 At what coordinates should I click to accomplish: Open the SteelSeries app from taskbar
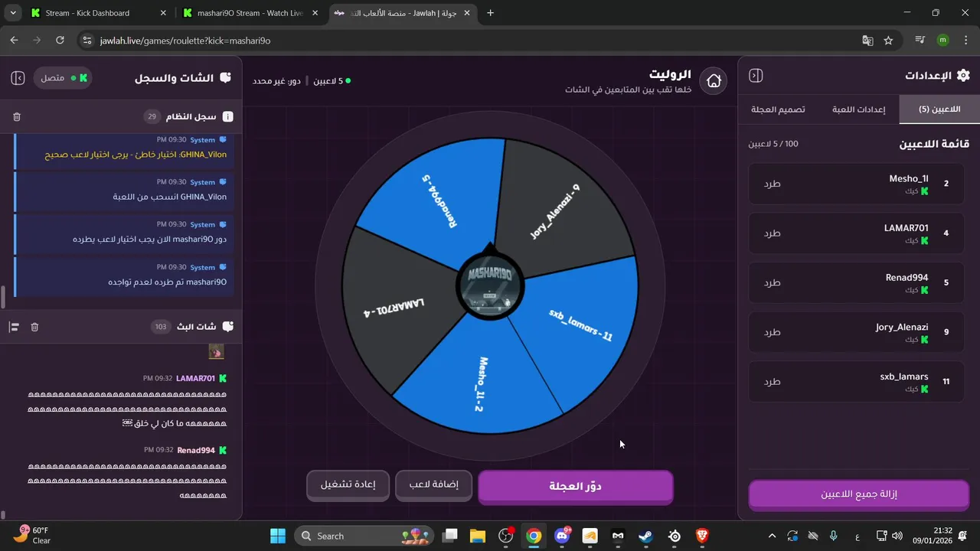click(674, 536)
